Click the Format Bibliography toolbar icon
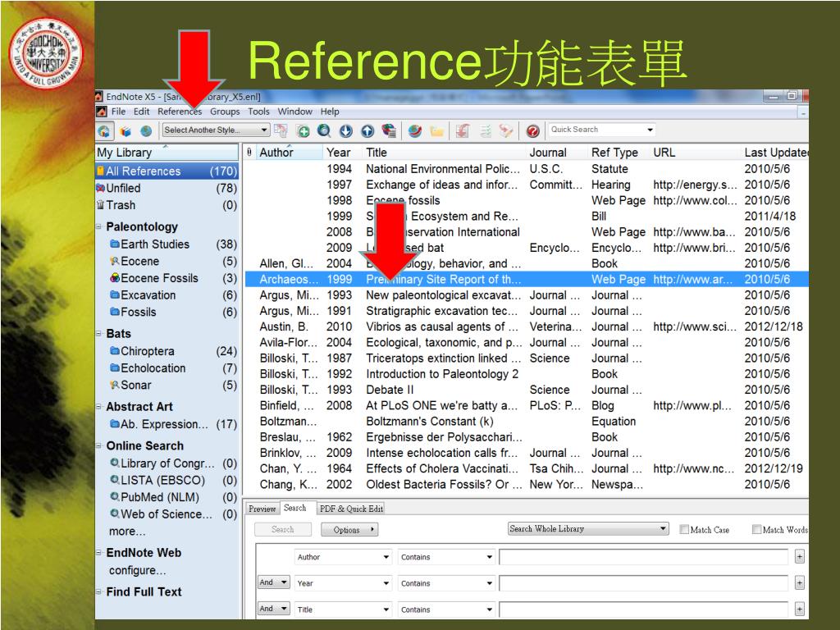The height and width of the screenshot is (630, 840). pyautogui.click(x=486, y=130)
